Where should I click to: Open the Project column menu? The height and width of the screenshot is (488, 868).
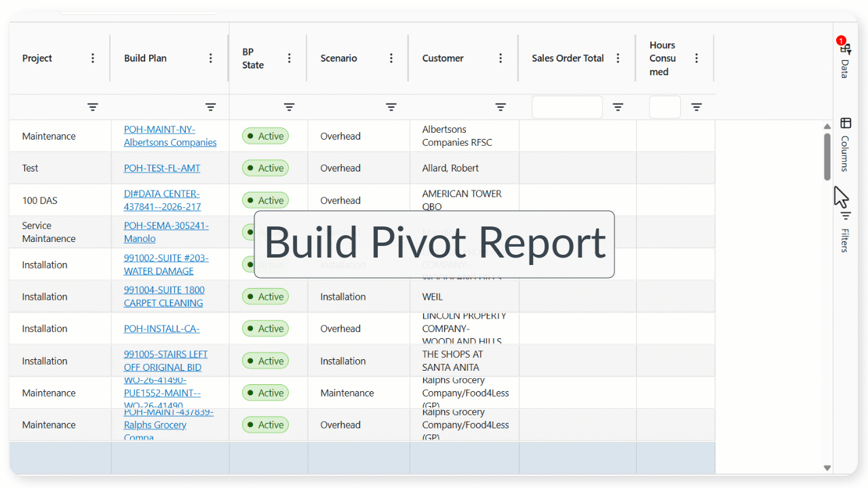[x=93, y=58]
